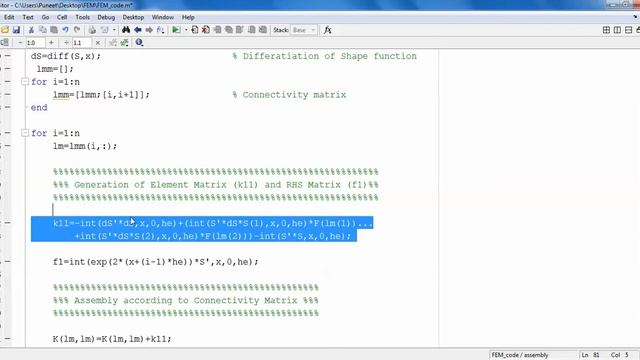This screenshot has height=360, width=640.
Task: Click the Exit debug mode icon
Action: [x=263, y=30]
